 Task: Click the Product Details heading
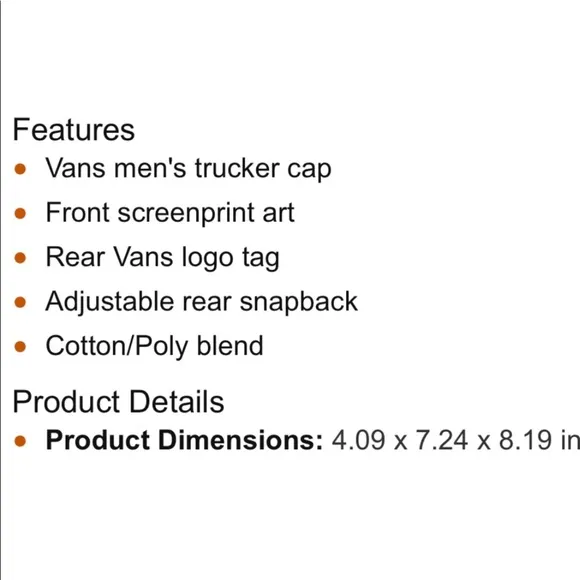[118, 402]
